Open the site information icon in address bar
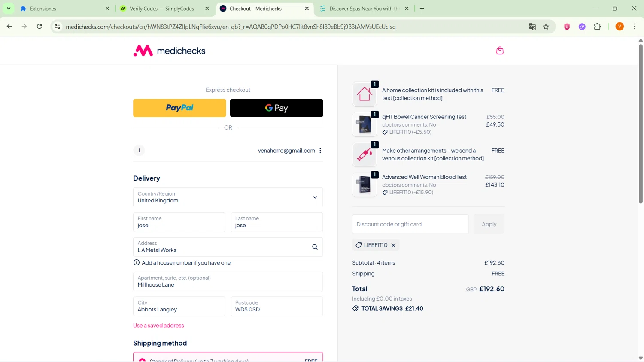644x362 pixels. 57,27
